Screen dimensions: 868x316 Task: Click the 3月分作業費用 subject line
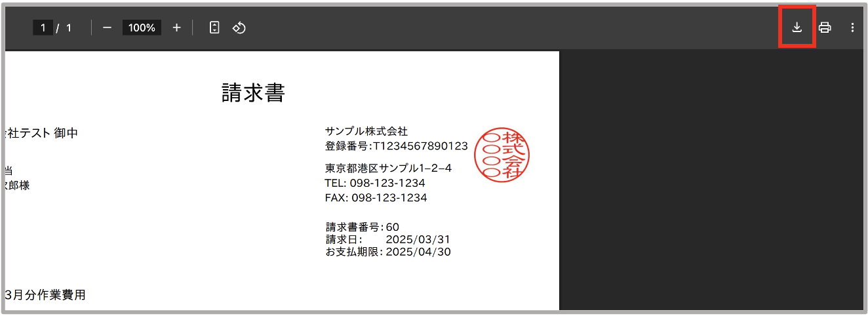(45, 295)
